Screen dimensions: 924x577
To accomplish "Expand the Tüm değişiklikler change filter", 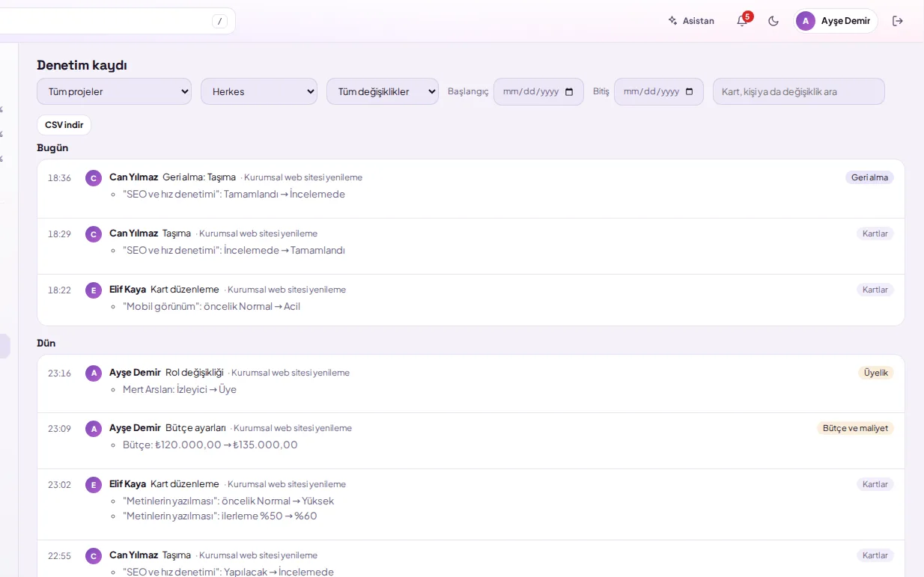I will pyautogui.click(x=383, y=91).
